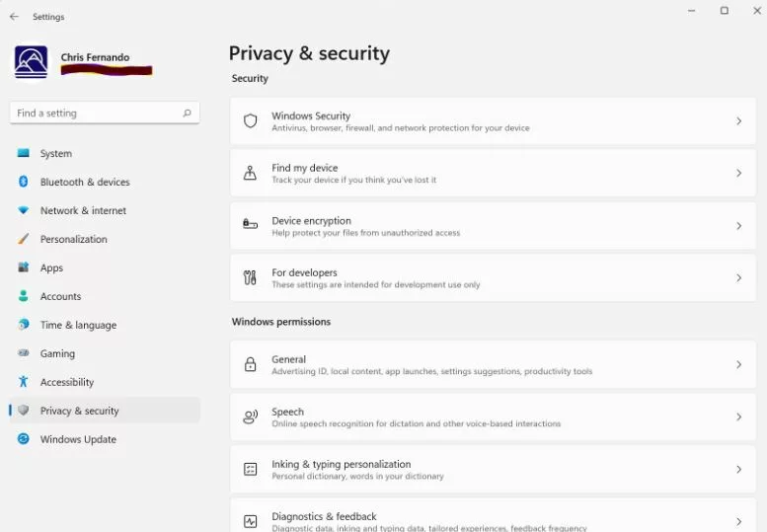Screen dimensions: 767x532
Task: Open General title text
Action: pyautogui.click(x=288, y=359)
